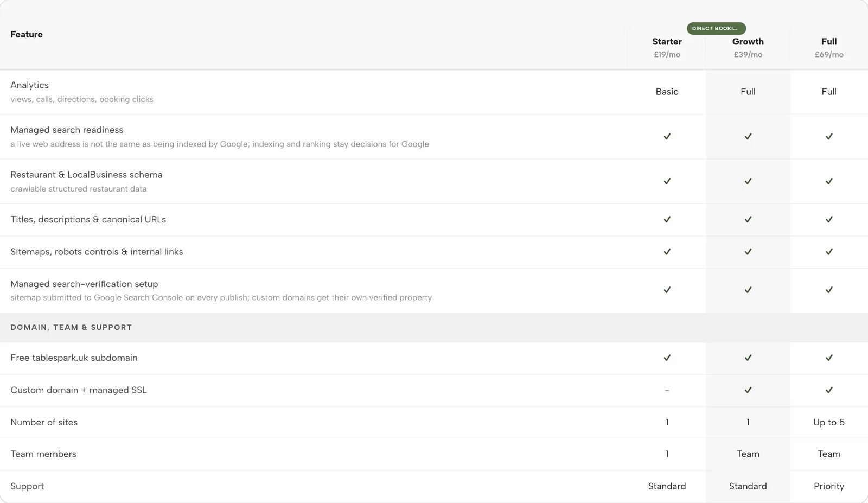Click the DOMAIN, TEAM & SUPPORT section heading
The height and width of the screenshot is (503, 868).
tap(71, 327)
